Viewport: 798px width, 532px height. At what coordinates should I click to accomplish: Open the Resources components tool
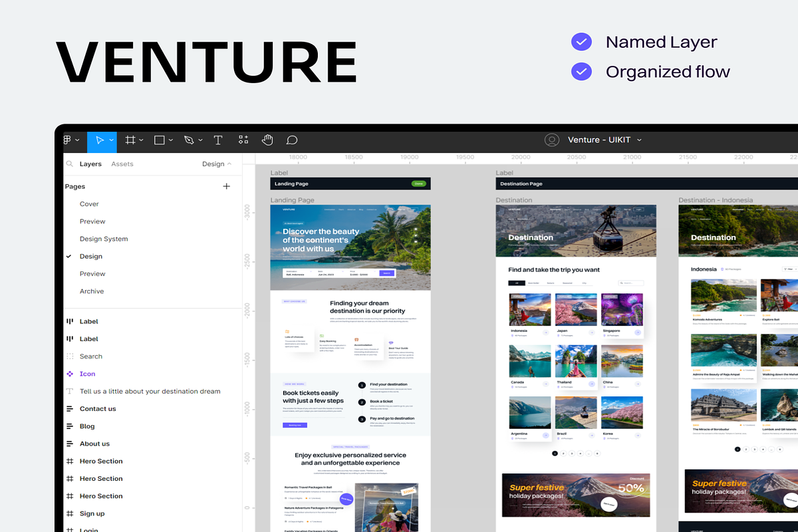pos(243,140)
